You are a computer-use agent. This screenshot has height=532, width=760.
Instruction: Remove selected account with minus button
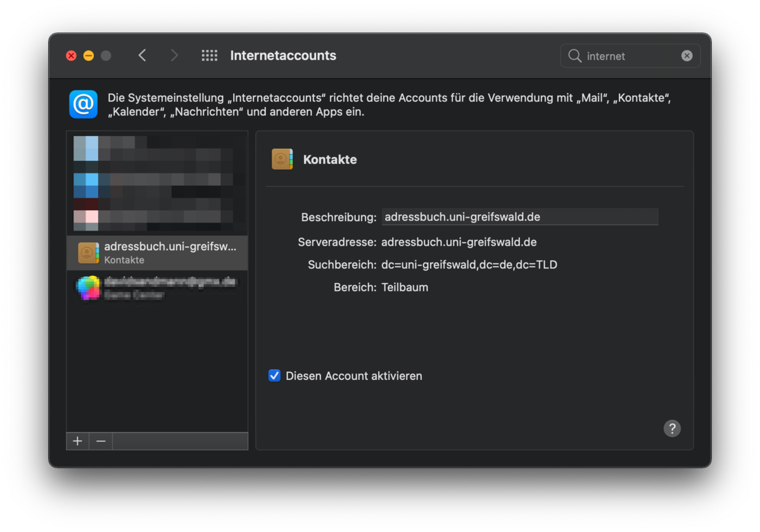click(101, 441)
